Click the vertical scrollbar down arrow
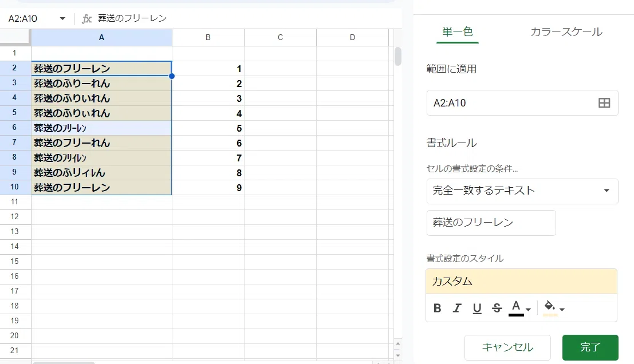The height and width of the screenshot is (364, 634). click(x=398, y=355)
